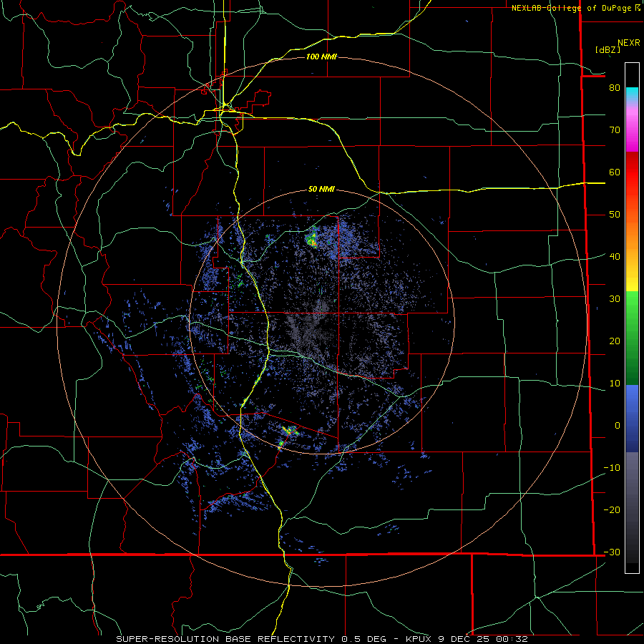Click the 0 dBZ scale value

pyautogui.click(x=618, y=426)
